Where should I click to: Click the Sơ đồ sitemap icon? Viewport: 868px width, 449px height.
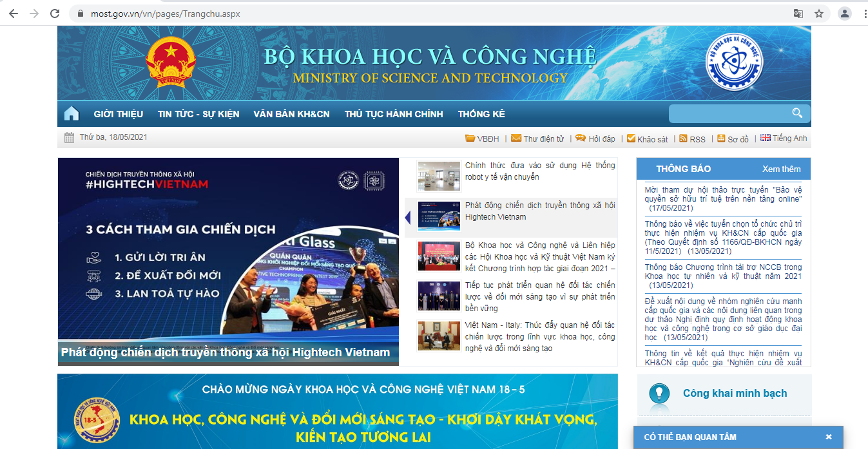721,138
